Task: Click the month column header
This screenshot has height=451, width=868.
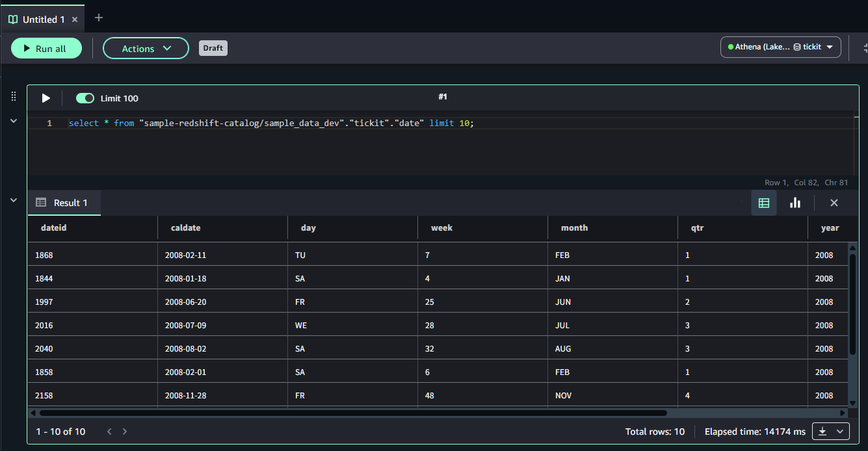Action: [612, 228]
